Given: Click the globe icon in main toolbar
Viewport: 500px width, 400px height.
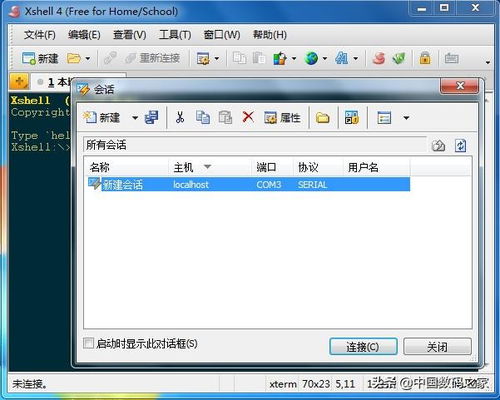Looking at the screenshot, I should [x=311, y=59].
